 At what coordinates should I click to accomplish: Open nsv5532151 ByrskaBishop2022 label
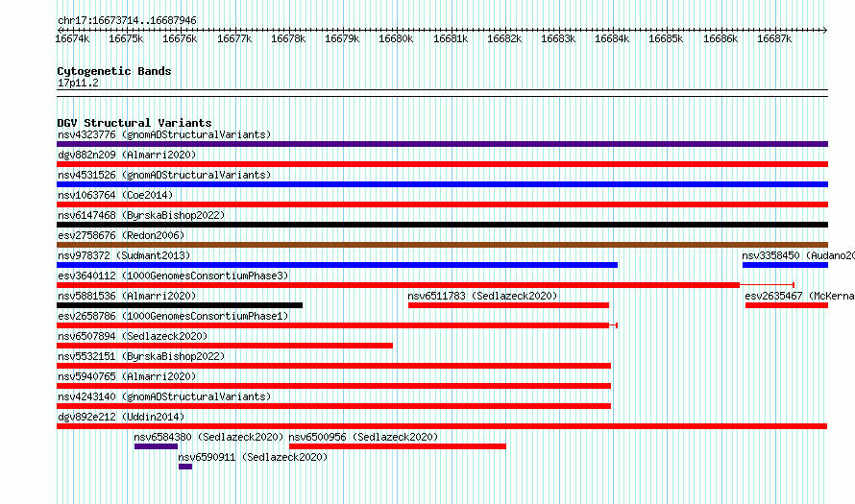tap(141, 356)
